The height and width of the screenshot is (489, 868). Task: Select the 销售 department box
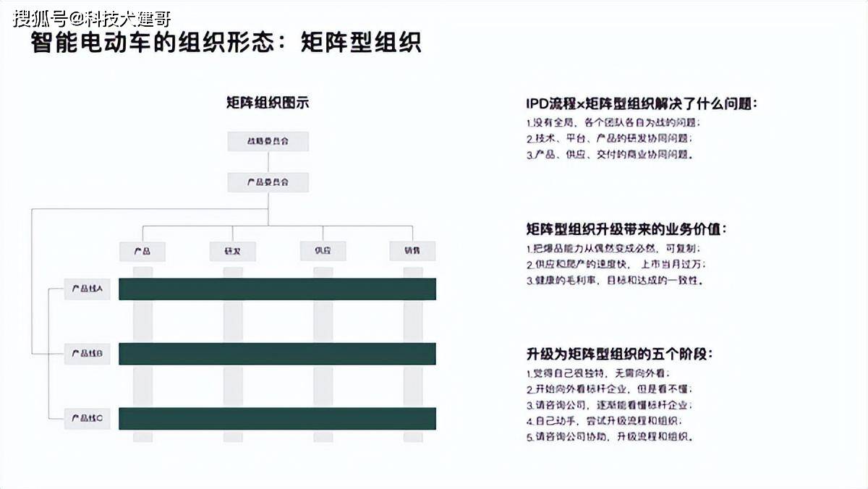pos(412,251)
